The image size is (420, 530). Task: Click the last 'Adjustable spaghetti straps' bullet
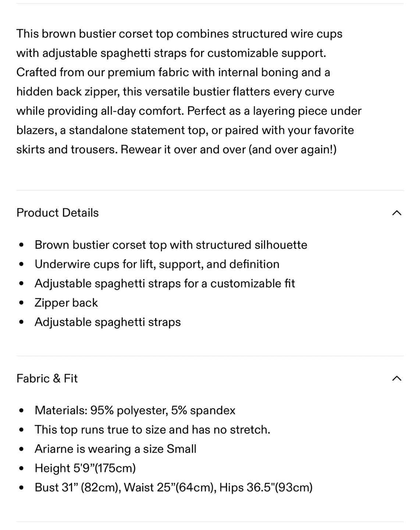click(107, 322)
